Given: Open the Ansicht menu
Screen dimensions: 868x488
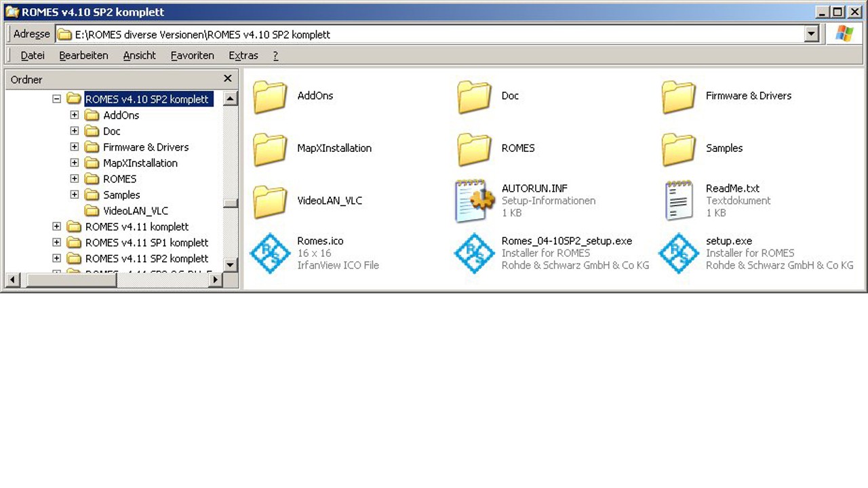Looking at the screenshot, I should (x=140, y=56).
